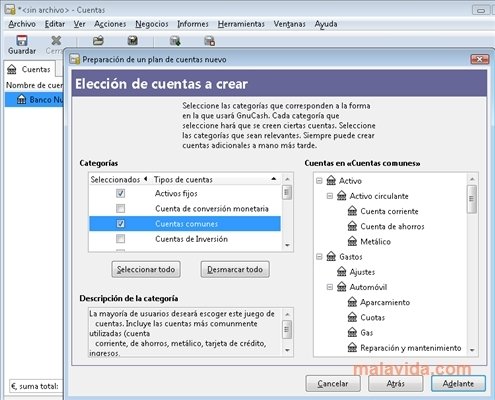
Task: Check Cuenta de conversión monetaria checkbox
Action: 120,209
